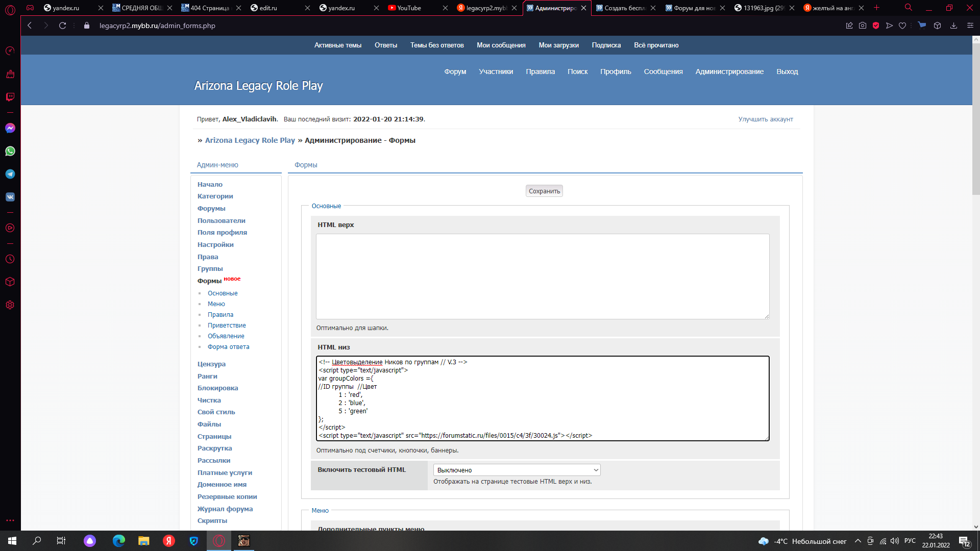Expand the test HTML dropdown 'Выключено'
The height and width of the screenshot is (551, 980).
(x=517, y=470)
